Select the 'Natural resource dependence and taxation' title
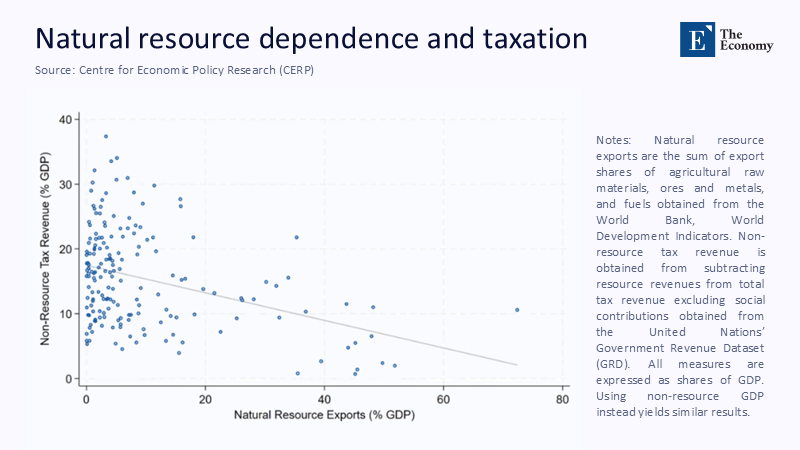This screenshot has width=800, height=450. 311,39
